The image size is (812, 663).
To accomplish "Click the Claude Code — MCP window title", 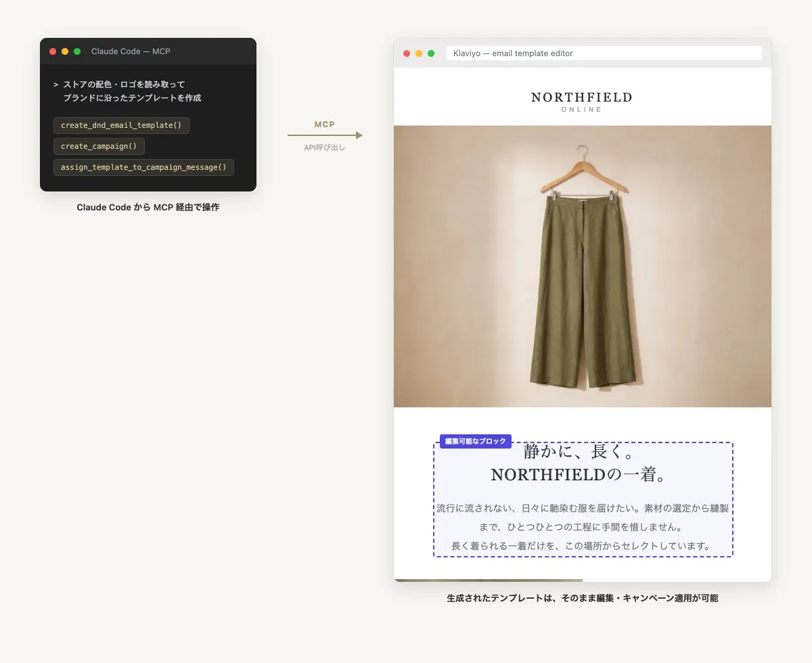I will [x=131, y=51].
